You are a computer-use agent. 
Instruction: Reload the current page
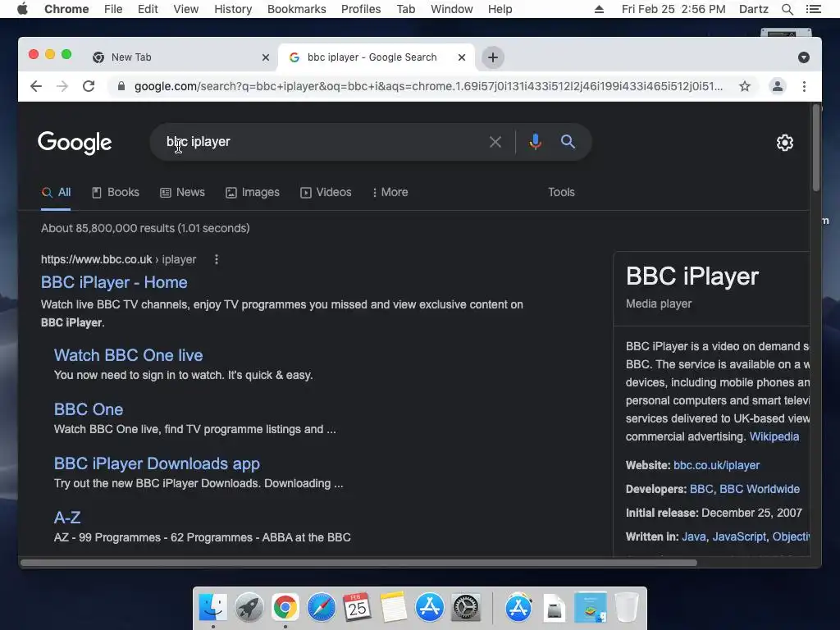[x=89, y=86]
